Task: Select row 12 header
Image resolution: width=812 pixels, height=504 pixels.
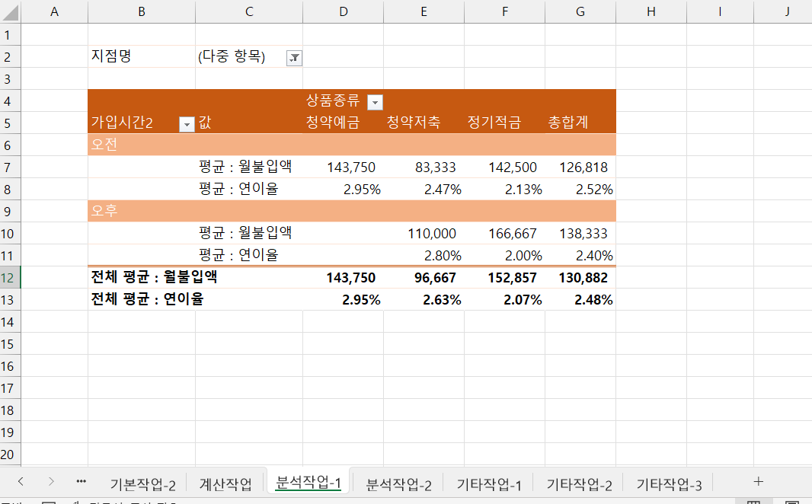Action: (x=10, y=278)
